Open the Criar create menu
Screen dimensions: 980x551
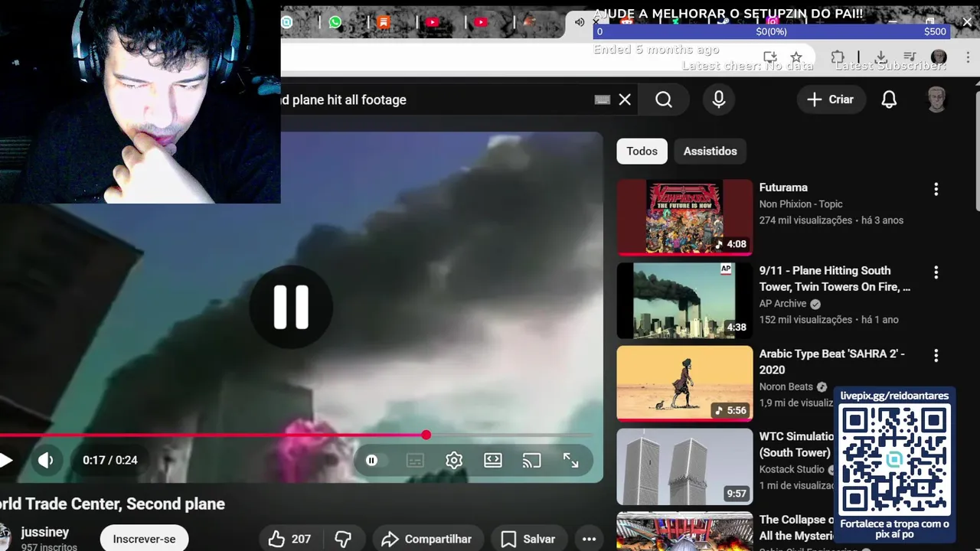click(x=831, y=99)
